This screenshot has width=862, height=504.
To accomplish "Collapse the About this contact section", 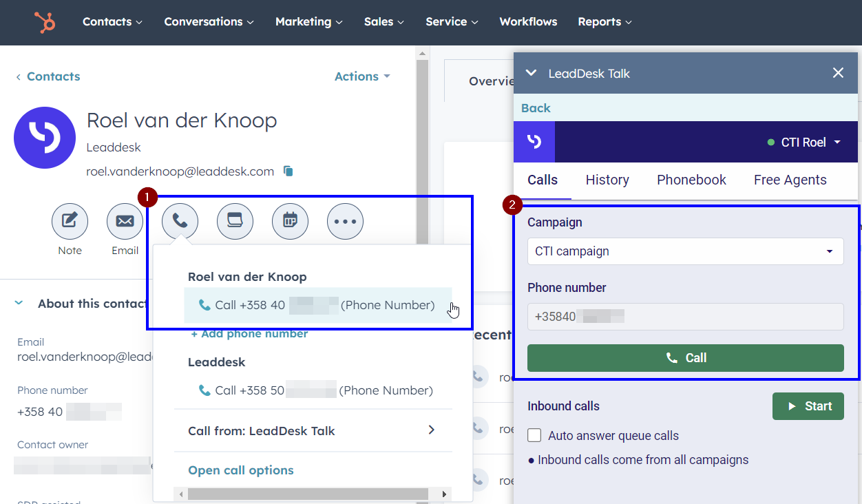I will (19, 303).
